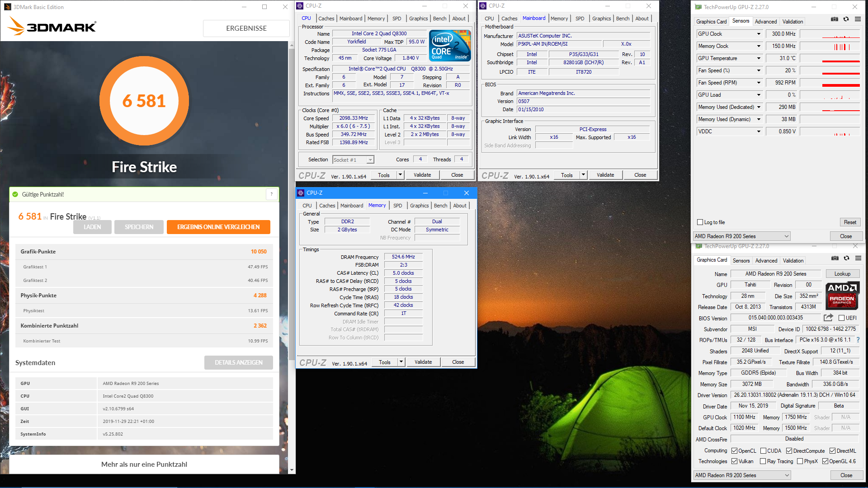Click the LADEN button in 3DMark
The width and height of the screenshot is (868, 488).
[x=92, y=227]
